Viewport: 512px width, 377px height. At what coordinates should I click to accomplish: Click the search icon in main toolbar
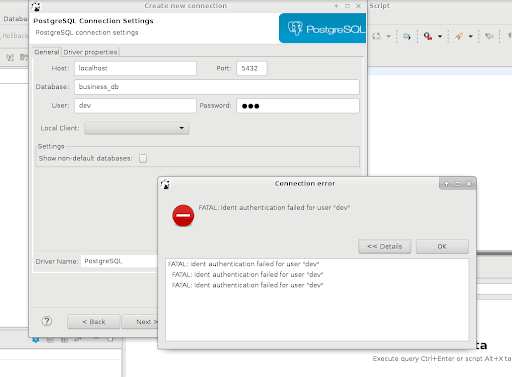pyautogui.click(x=428, y=36)
